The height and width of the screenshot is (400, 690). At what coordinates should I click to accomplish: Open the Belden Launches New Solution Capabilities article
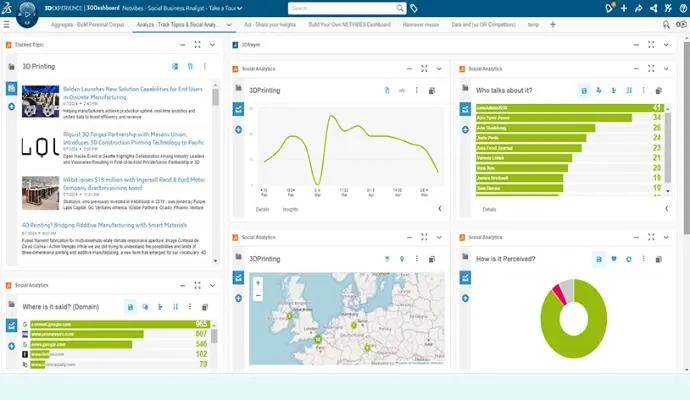pos(133,93)
